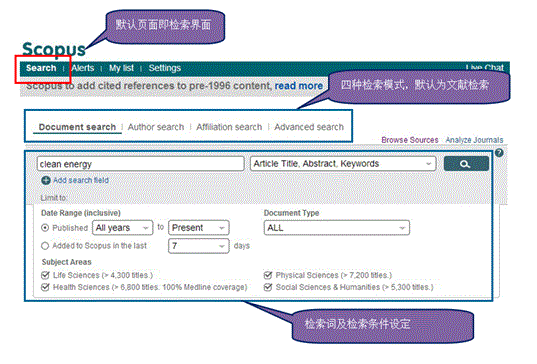This screenshot has width=537, height=364.
Task: Toggle Social Sciences & Humanities checkbox
Action: click(x=268, y=287)
